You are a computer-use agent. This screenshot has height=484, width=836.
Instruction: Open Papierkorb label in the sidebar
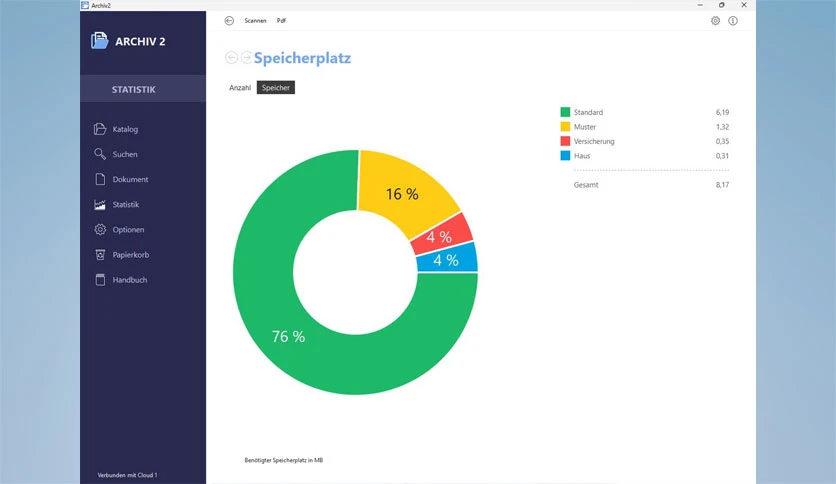tap(131, 255)
